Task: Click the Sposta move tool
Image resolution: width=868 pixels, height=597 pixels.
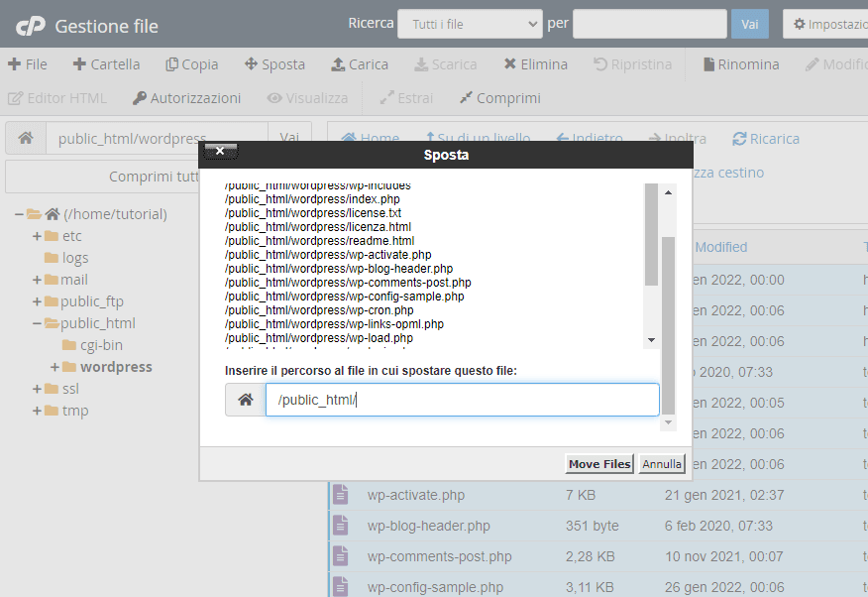Action: [274, 64]
